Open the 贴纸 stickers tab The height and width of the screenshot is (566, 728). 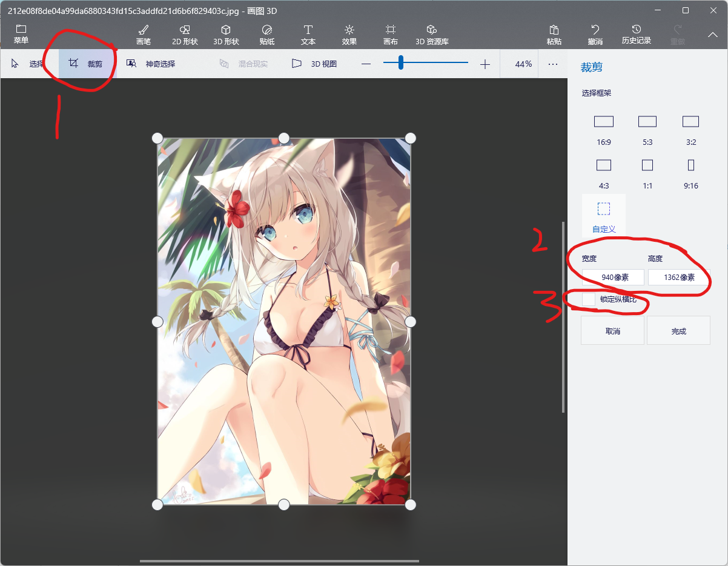[267, 35]
